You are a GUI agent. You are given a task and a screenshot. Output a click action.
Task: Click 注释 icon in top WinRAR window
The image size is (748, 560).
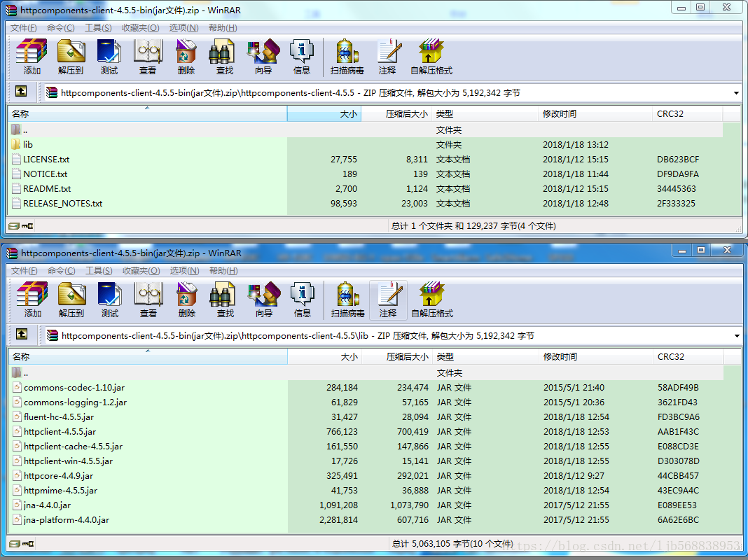387,57
